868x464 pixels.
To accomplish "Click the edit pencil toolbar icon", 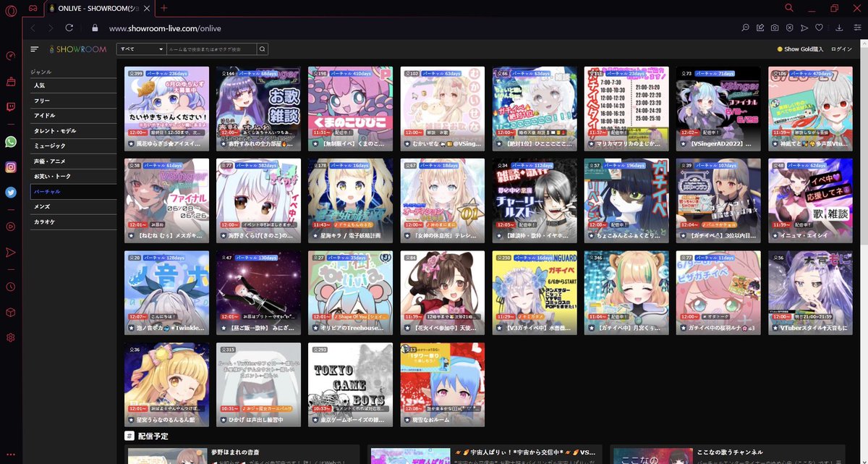I will tap(760, 28).
